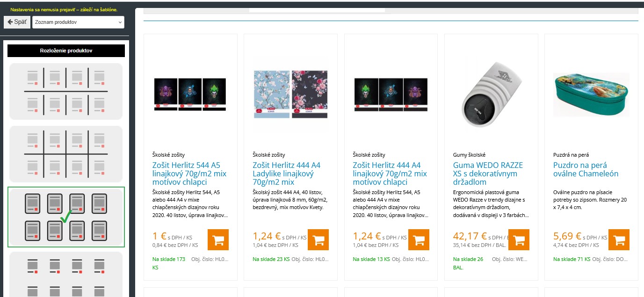Image resolution: width=644 pixels, height=297 pixels.
Task: Choose product layout with continuous crossing grid lines
Action: point(66,154)
